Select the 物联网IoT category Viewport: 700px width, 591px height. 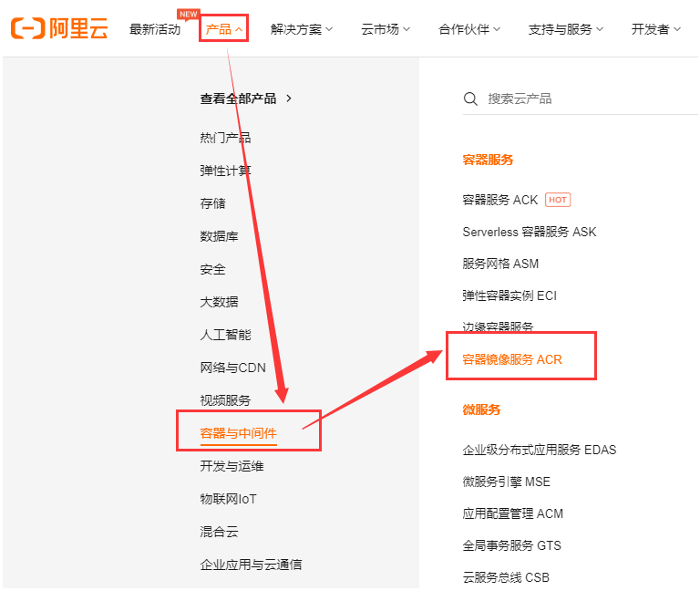(x=229, y=499)
